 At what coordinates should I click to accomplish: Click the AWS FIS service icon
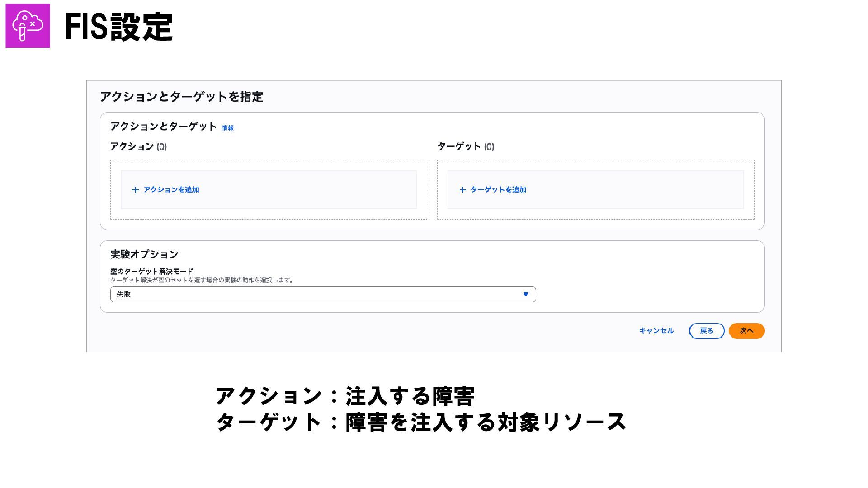(x=28, y=26)
